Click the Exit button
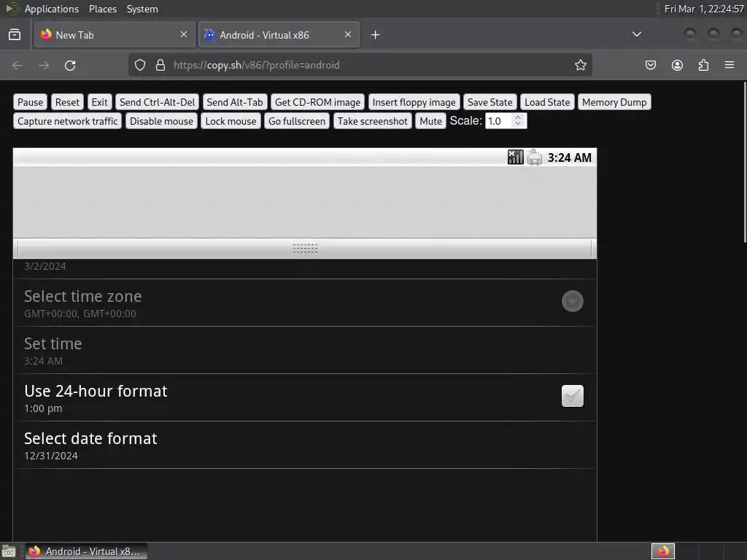 [99, 102]
